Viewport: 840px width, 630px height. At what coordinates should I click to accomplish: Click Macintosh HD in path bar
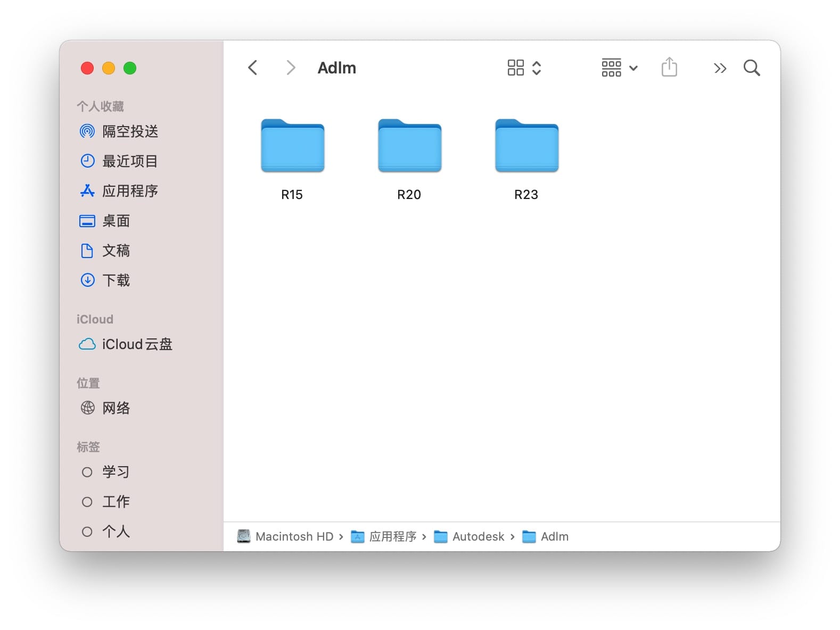[x=294, y=536]
